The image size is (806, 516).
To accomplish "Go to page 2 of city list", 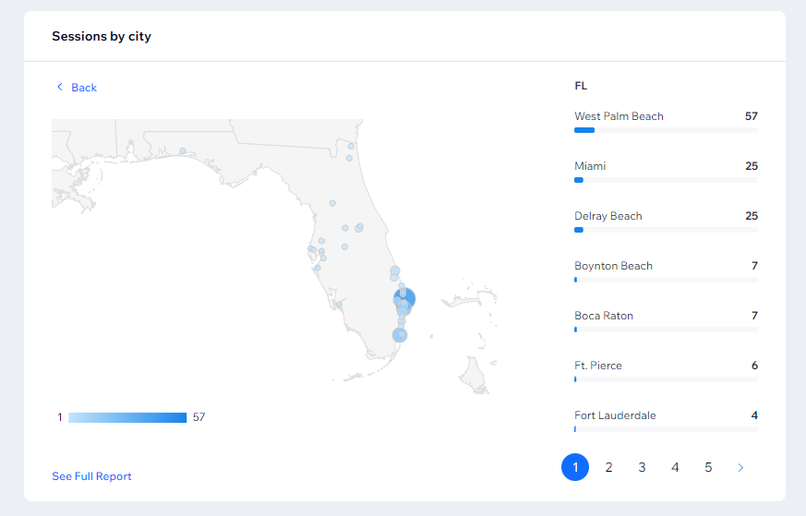I will (x=609, y=467).
